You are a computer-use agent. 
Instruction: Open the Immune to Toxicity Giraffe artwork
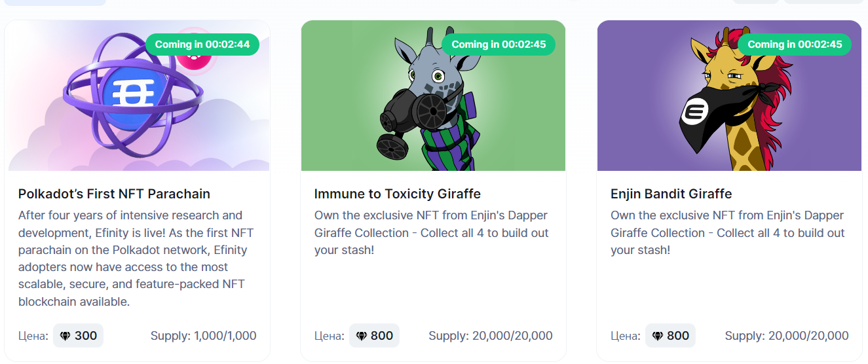click(x=434, y=96)
